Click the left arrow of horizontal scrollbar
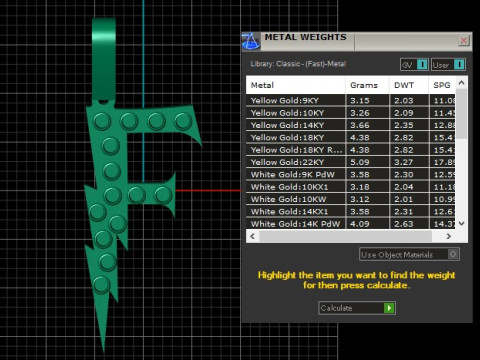The image size is (480, 360). (252, 236)
